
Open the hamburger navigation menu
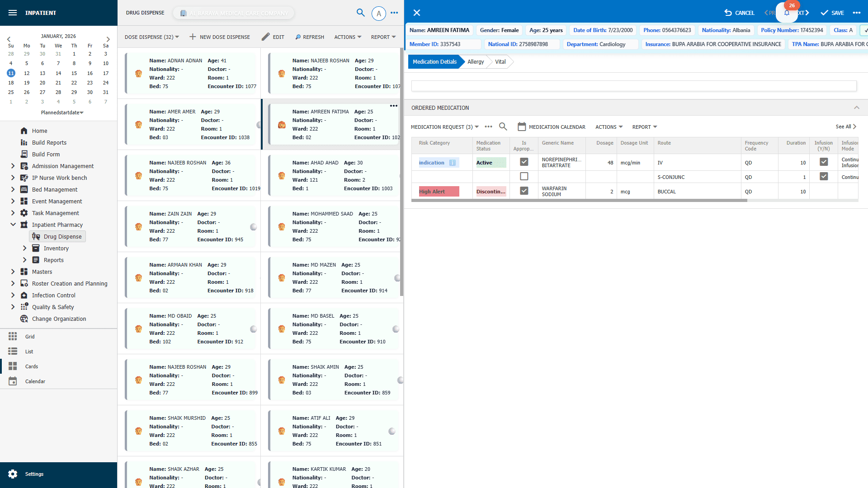[x=12, y=13]
